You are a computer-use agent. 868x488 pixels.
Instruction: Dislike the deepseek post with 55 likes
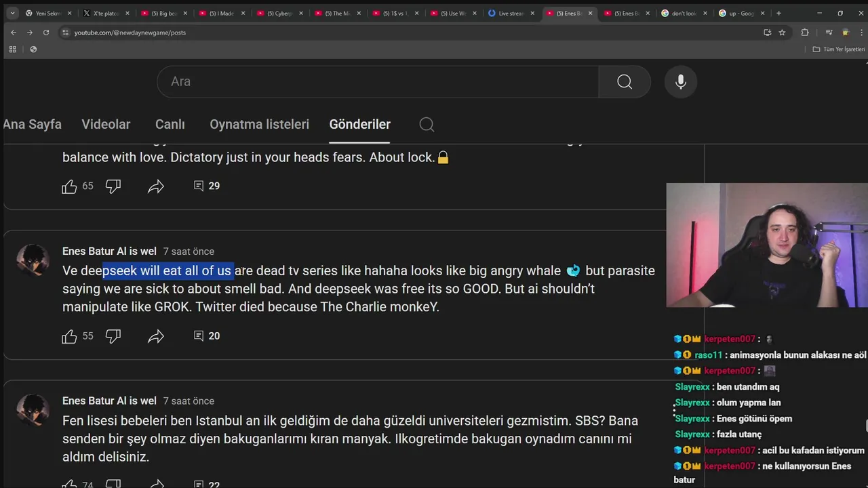113,336
